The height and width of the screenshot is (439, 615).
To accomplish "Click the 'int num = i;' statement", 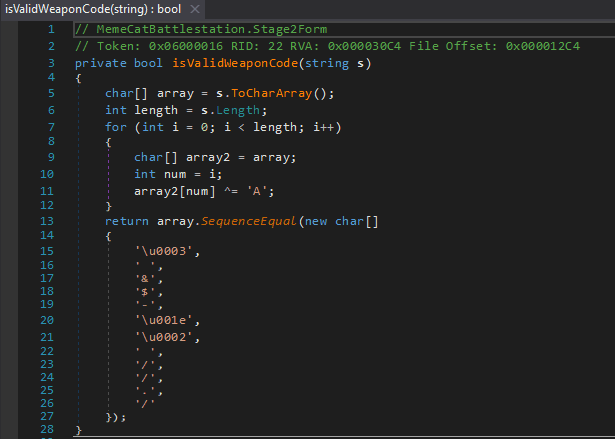I will coord(178,174).
